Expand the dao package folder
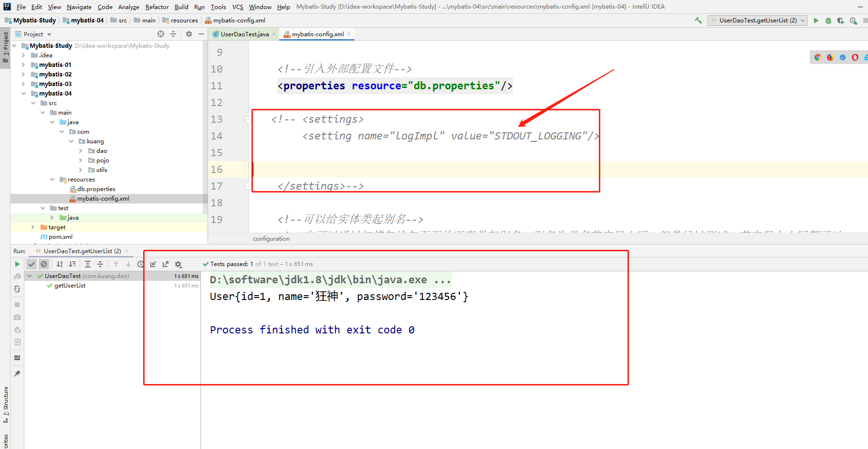This screenshot has height=449, width=868. [81, 151]
